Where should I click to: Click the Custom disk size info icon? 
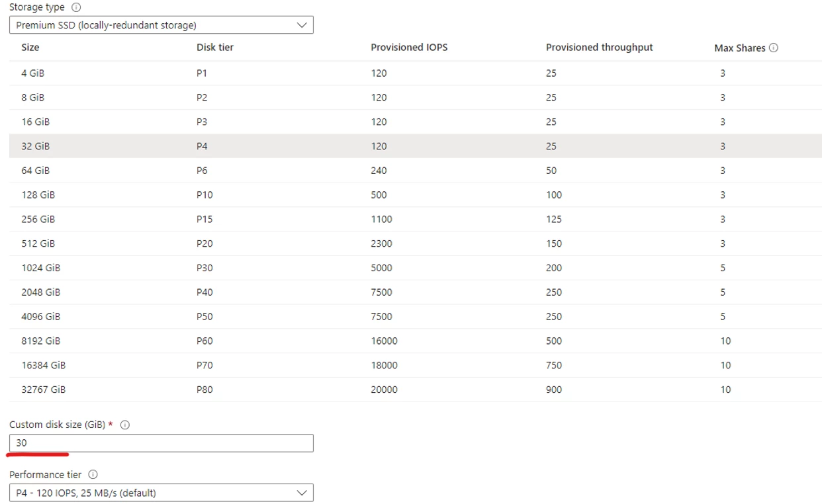124,425
